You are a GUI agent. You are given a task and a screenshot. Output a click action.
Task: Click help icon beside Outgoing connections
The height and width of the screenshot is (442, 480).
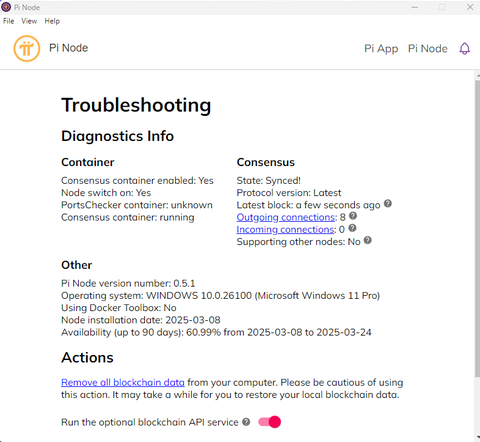point(353,216)
